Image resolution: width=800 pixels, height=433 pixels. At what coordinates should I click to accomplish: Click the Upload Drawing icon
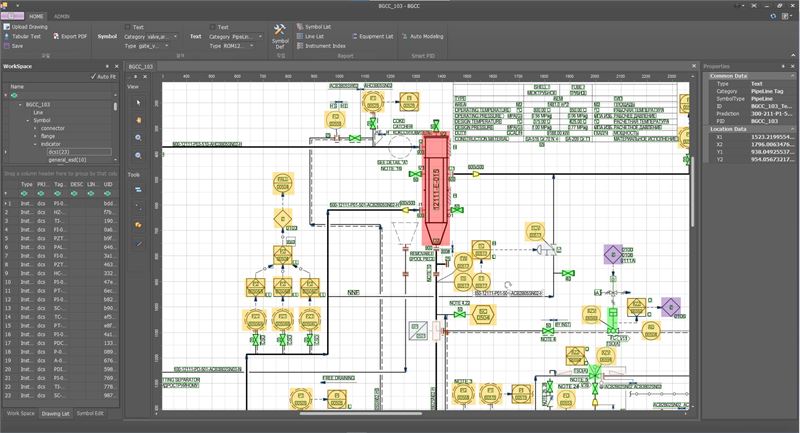click(x=7, y=27)
